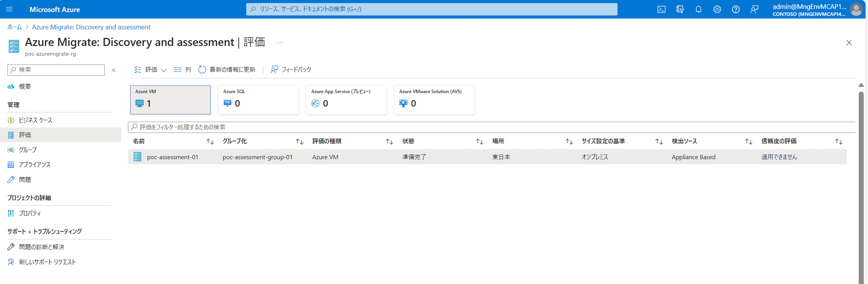Open アプライアンス in the sidebar
This screenshot has width=868, height=284.
35,165
